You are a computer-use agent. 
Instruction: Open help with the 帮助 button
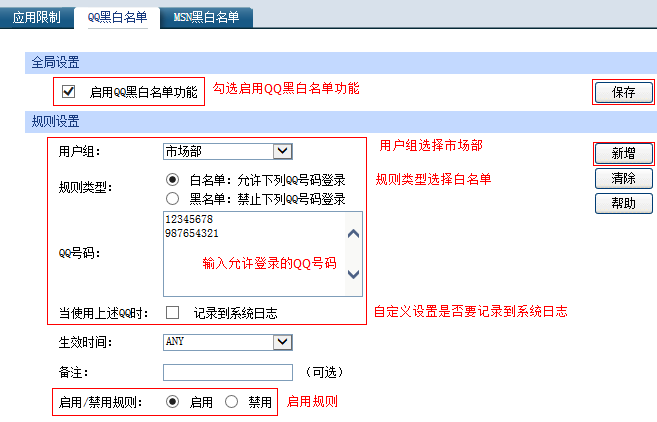click(623, 203)
